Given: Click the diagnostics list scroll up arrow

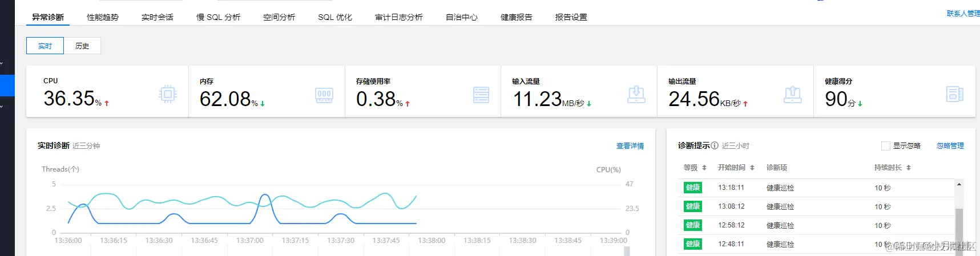Looking at the screenshot, I should [x=959, y=184].
